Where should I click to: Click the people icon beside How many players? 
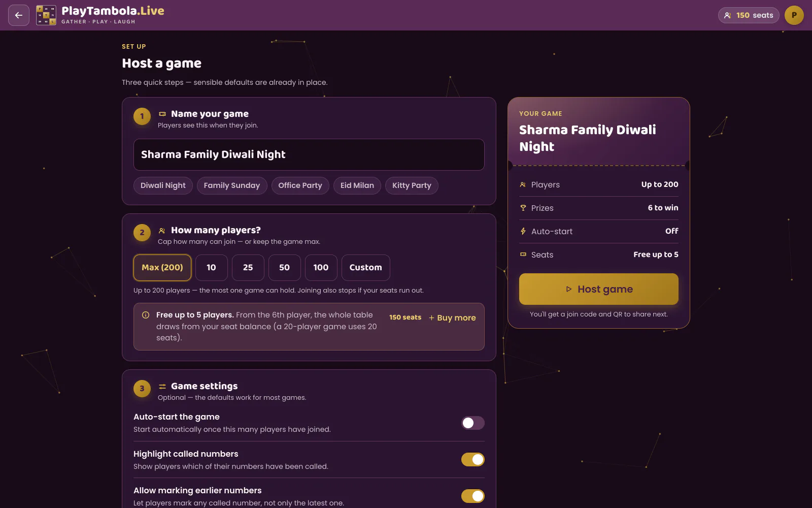coord(162,230)
